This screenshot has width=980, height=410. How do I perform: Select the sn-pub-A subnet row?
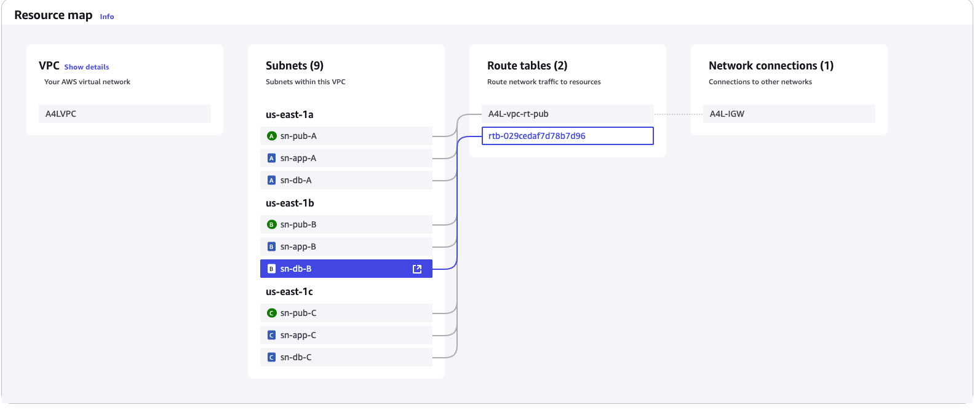tap(346, 136)
